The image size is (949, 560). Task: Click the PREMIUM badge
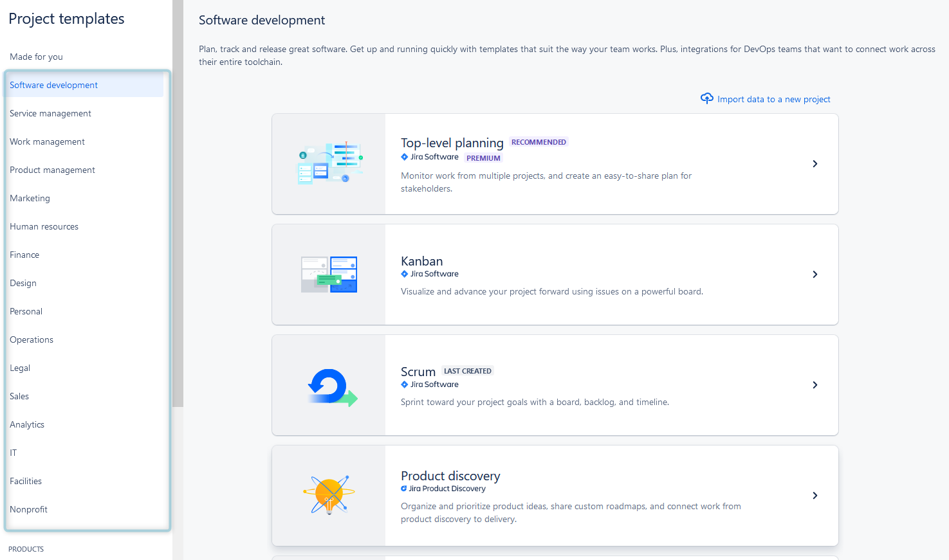(x=483, y=158)
